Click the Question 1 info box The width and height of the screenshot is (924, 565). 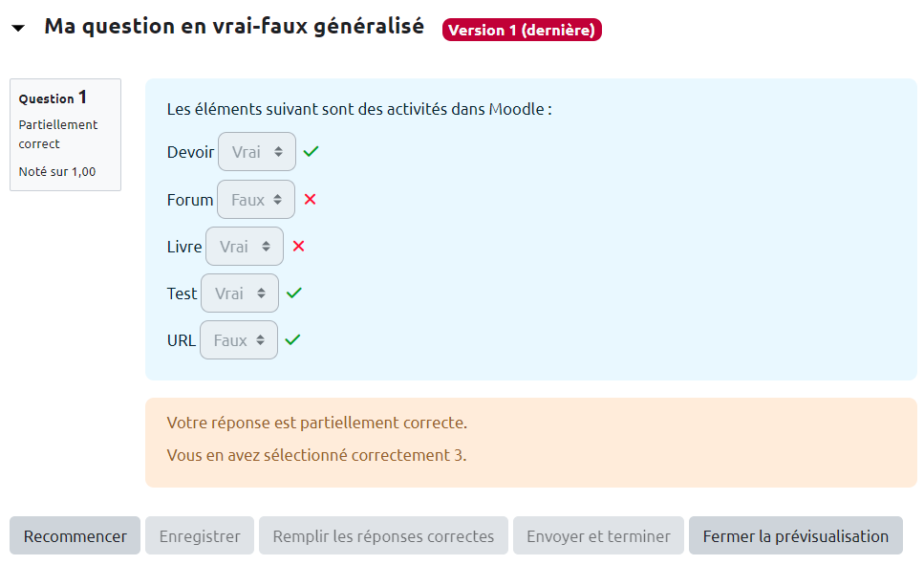(x=65, y=135)
